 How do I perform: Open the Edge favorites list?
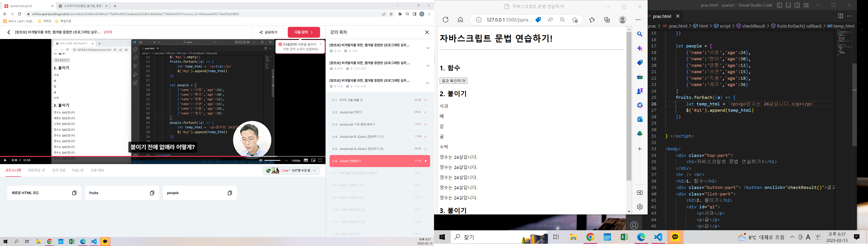point(592,20)
